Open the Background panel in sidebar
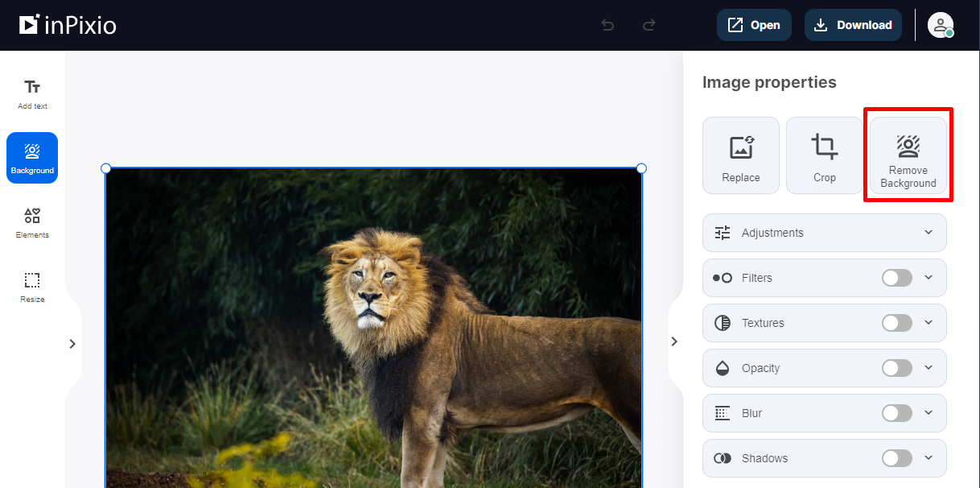The width and height of the screenshot is (980, 488). pyautogui.click(x=32, y=158)
